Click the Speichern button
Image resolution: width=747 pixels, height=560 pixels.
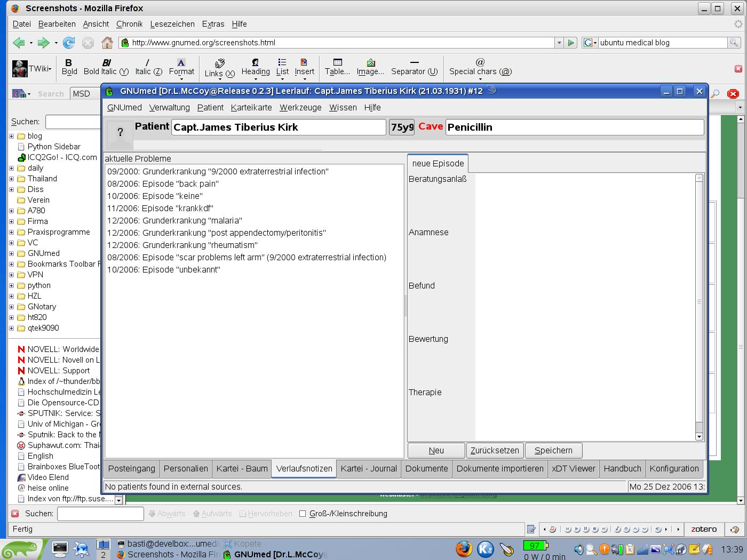(x=553, y=450)
